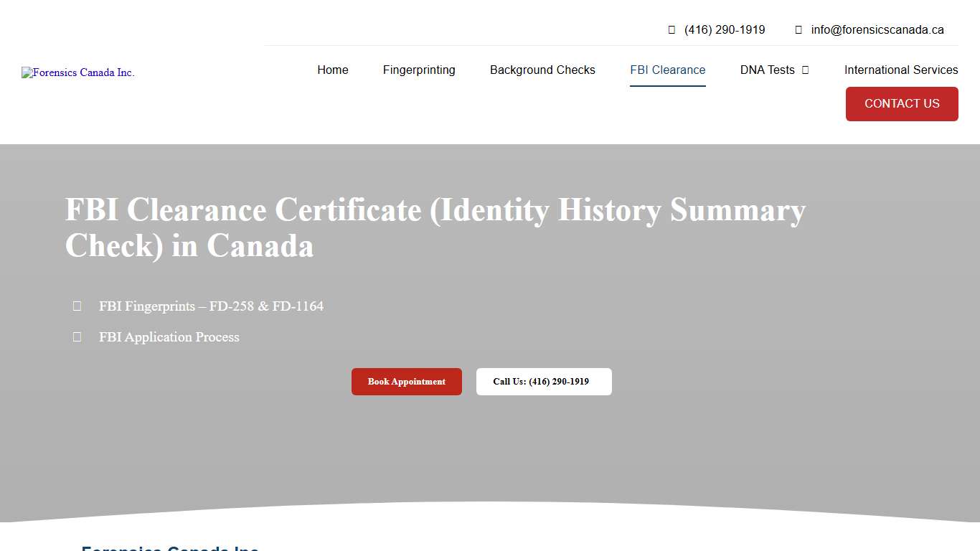Toggle the DNA Tests submenu indicator
The image size is (980, 551).
(806, 70)
